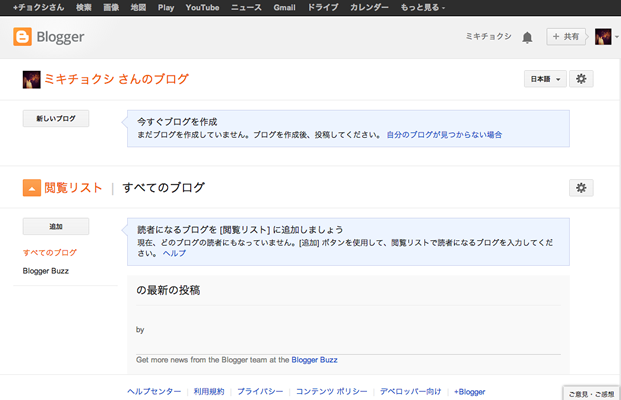Screen dimensions: 621x400
Task: Open 画像 in the top bar
Action: [111, 8]
